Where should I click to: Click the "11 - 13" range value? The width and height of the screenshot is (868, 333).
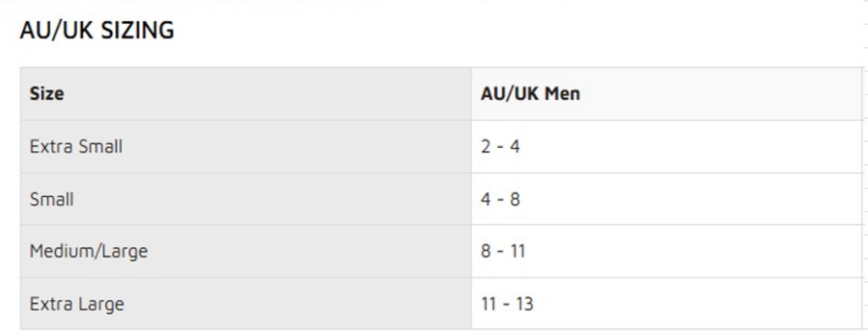(x=507, y=304)
